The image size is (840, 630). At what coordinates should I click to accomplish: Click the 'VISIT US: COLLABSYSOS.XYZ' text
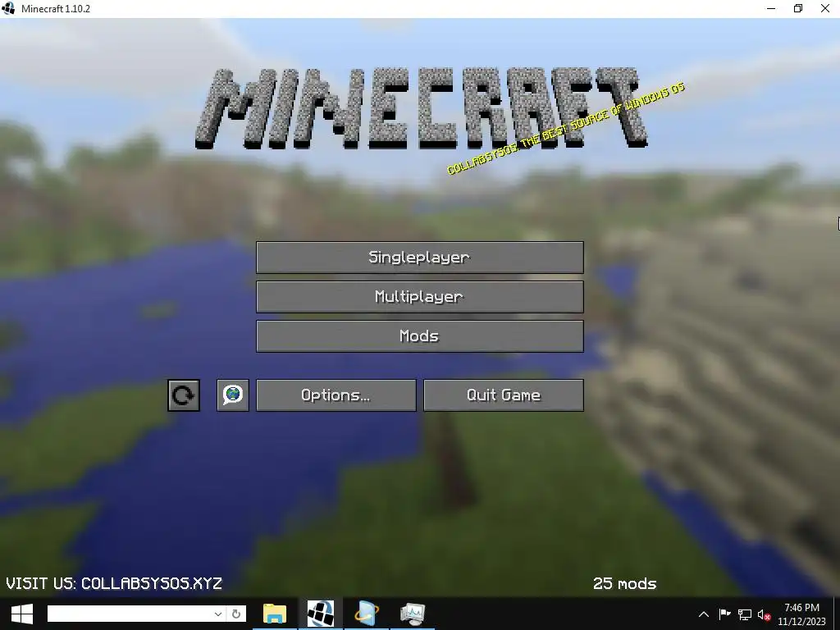click(114, 583)
